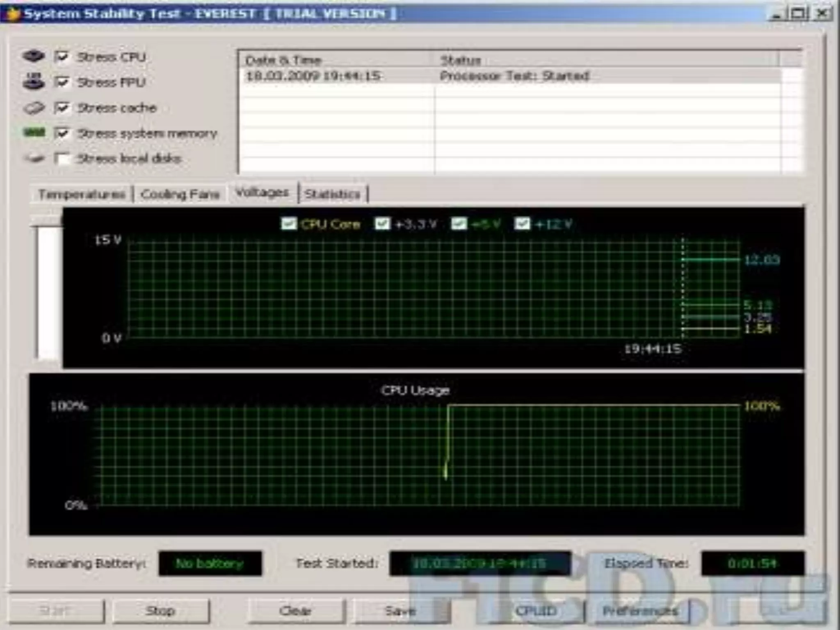Hide the CPU Core voltage graph line
The width and height of the screenshot is (840, 630).
click(288, 224)
